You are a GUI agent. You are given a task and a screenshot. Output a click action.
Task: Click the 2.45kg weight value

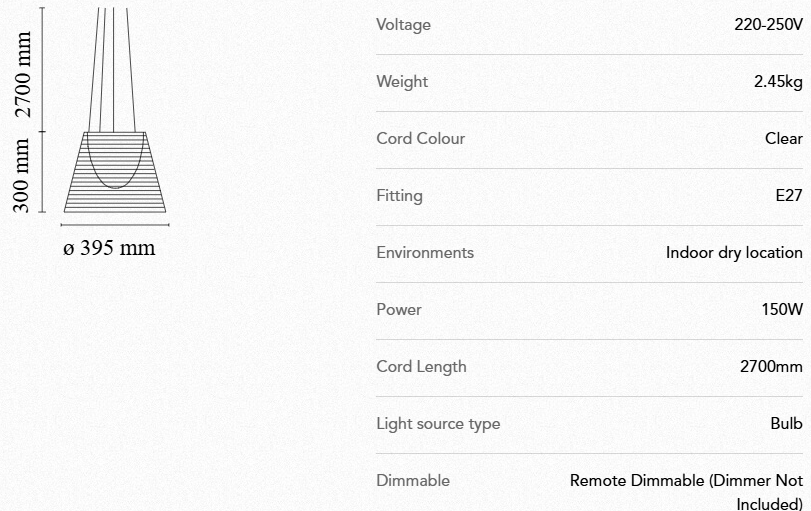tap(778, 82)
